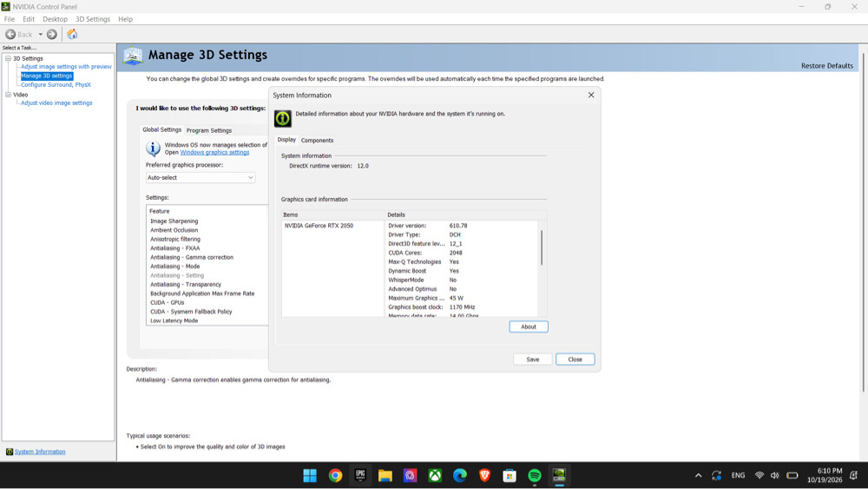Click the Save button in System Information
The width and height of the screenshot is (868, 489).
coord(533,360)
